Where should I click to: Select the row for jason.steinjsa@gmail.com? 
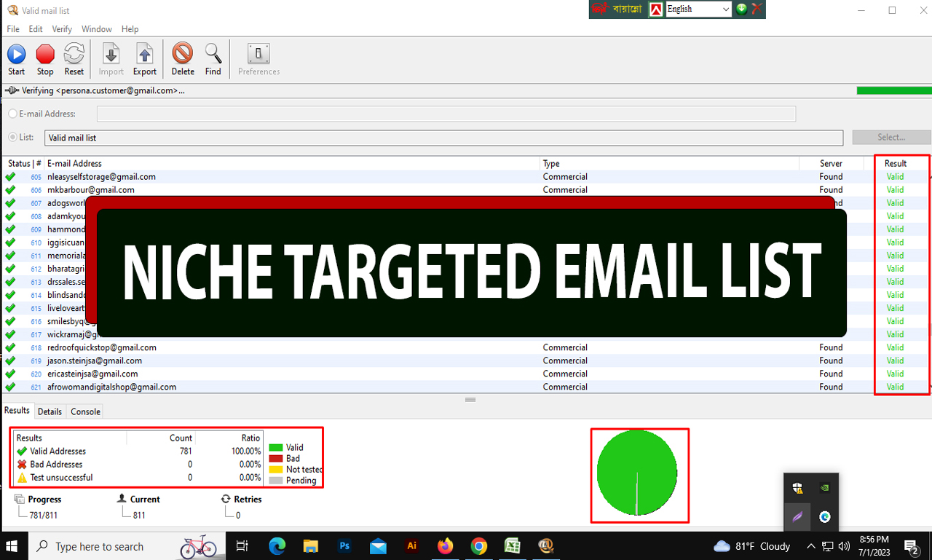[291, 360]
